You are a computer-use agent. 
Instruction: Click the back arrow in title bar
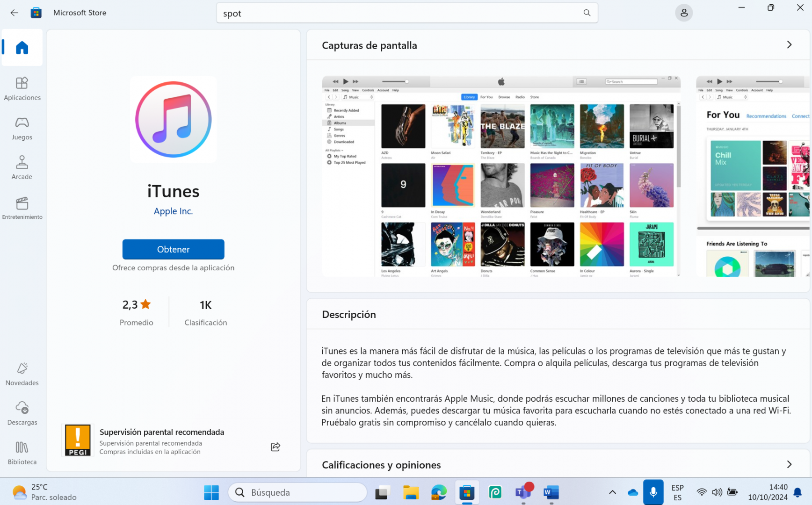click(14, 13)
